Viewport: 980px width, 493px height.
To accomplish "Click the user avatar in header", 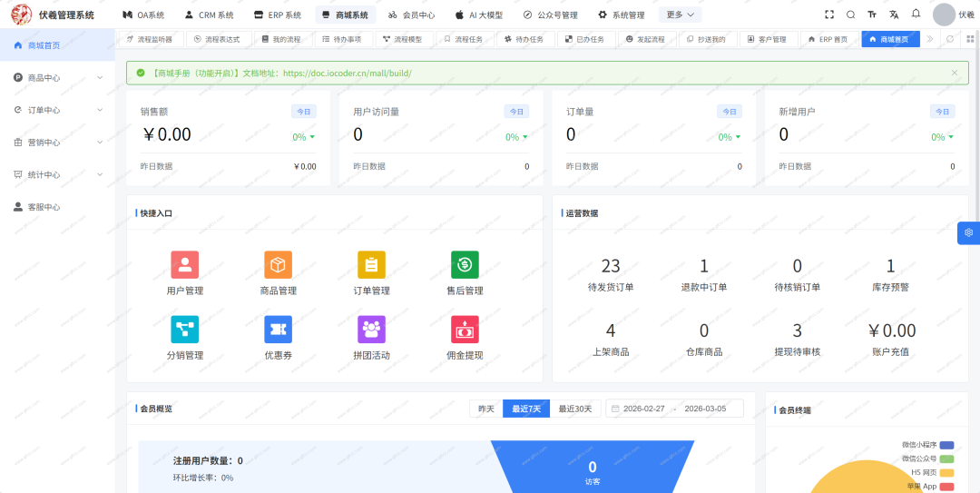I will point(944,15).
